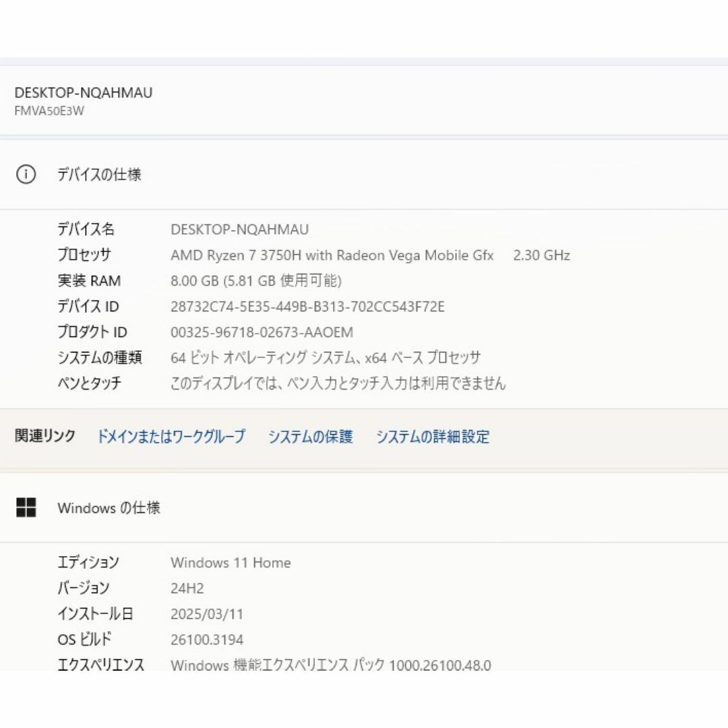Click the システムの種類 64 ビット value
The height and width of the screenshot is (728, 728).
click(326, 357)
